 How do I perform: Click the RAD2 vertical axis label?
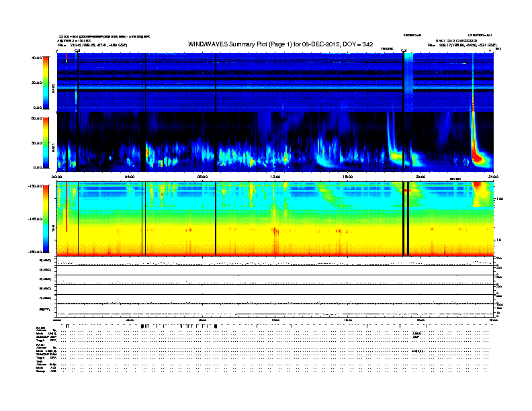pyautogui.click(x=53, y=89)
